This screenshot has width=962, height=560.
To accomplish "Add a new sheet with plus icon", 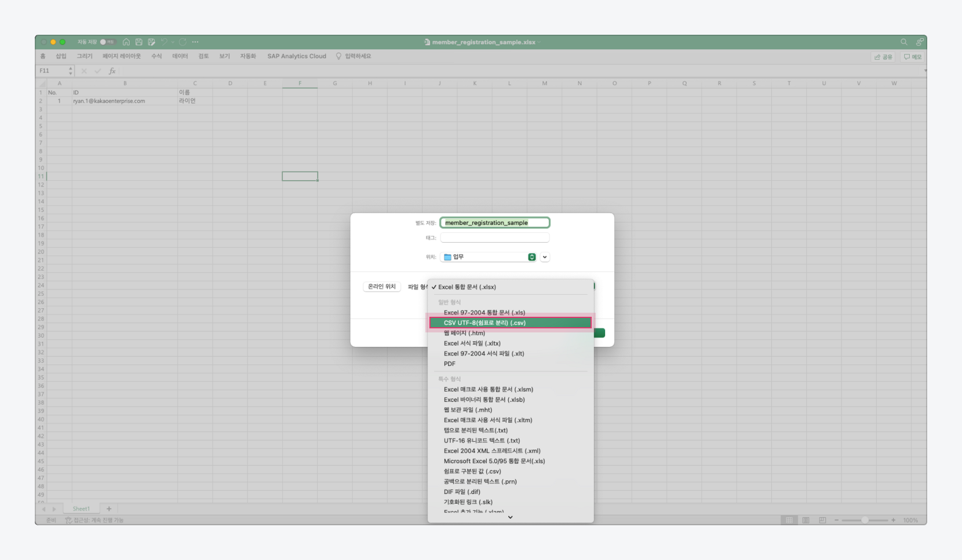I will click(109, 509).
